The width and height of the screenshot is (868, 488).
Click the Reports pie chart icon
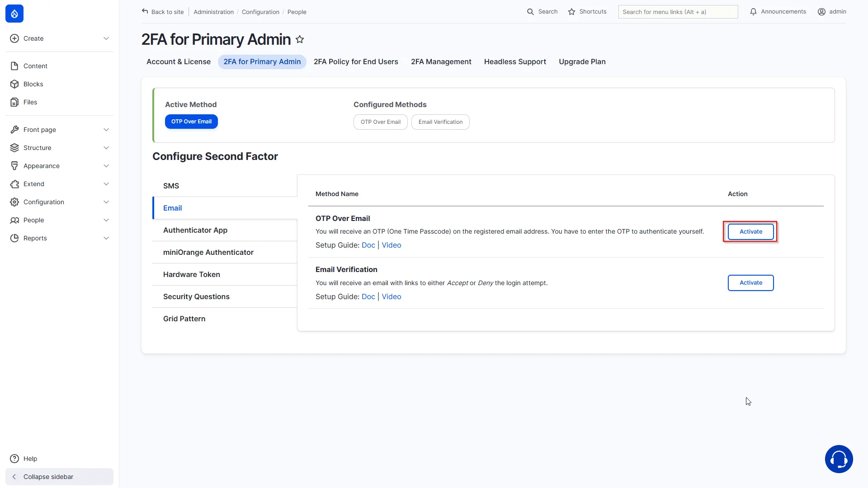pyautogui.click(x=14, y=238)
